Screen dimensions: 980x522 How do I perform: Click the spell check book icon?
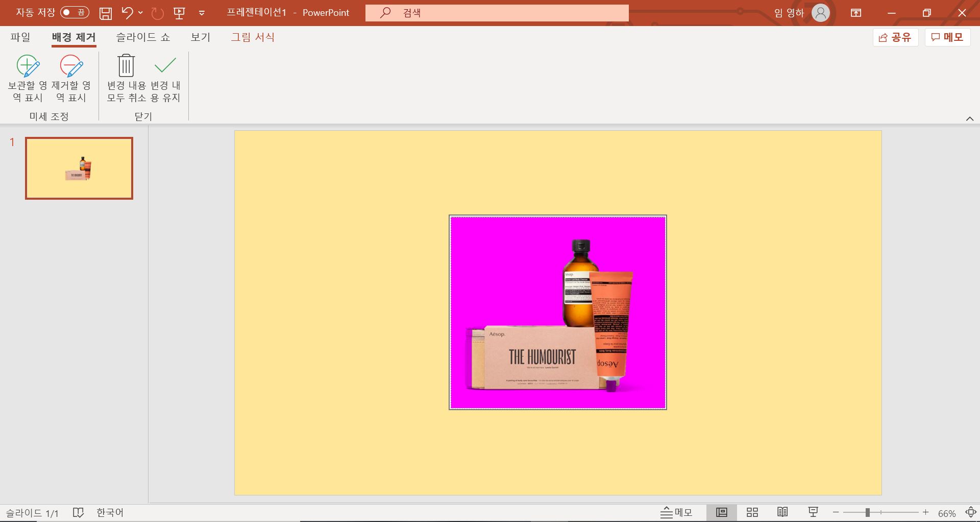[78, 512]
